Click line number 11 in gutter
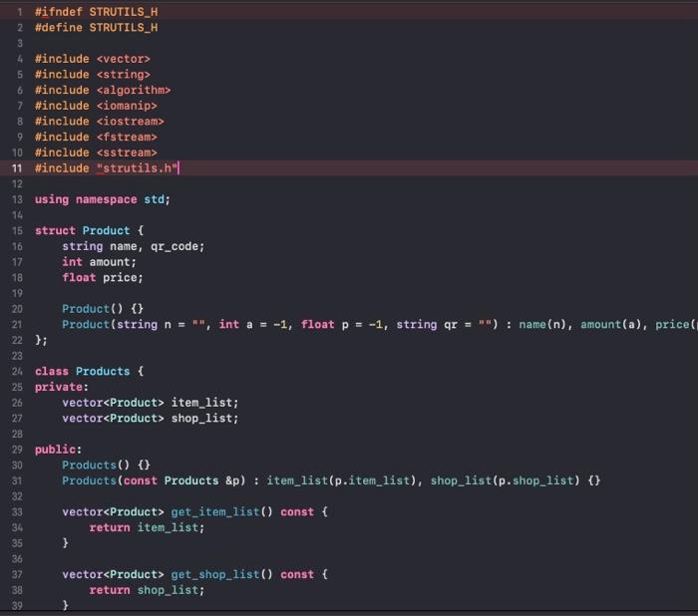This screenshot has height=616, width=698. [17, 168]
